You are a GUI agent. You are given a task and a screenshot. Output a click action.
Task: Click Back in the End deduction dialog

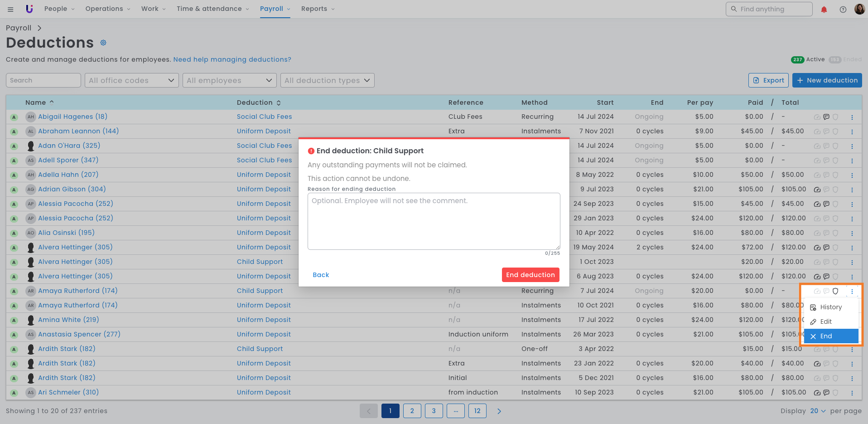321,275
